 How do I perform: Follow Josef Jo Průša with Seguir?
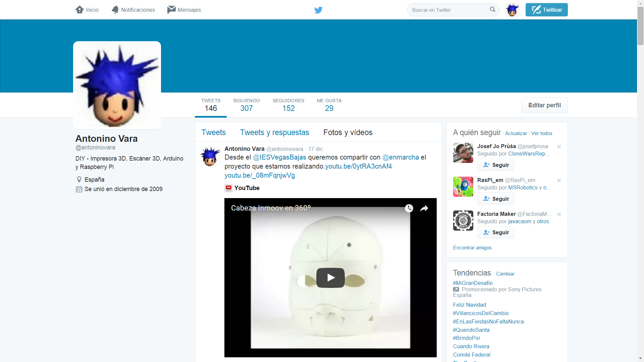[496, 165]
